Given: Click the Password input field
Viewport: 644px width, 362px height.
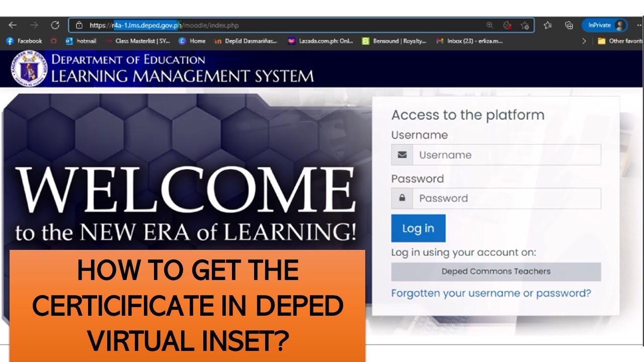Looking at the screenshot, I should [x=507, y=198].
